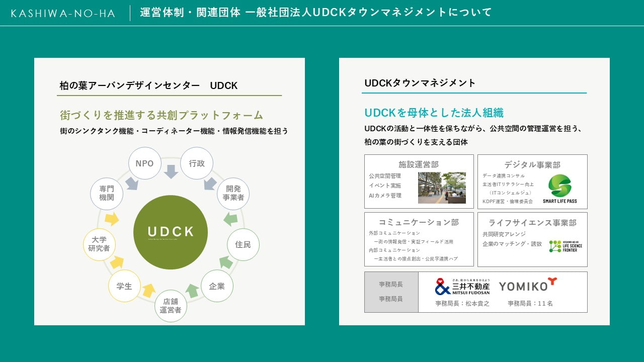This screenshot has height=362, width=644.
Task: Click the green arrow beside 住民
Action: pos(230,219)
